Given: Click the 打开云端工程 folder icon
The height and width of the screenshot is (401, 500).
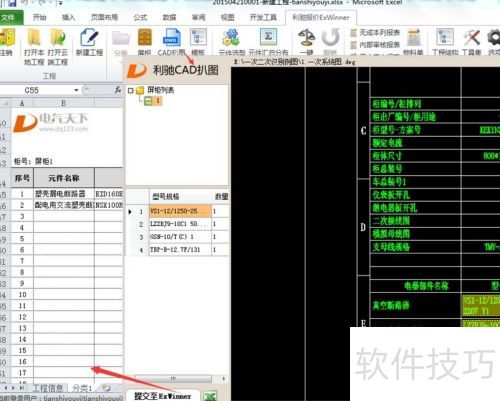Looking at the screenshot, I should point(58,37).
